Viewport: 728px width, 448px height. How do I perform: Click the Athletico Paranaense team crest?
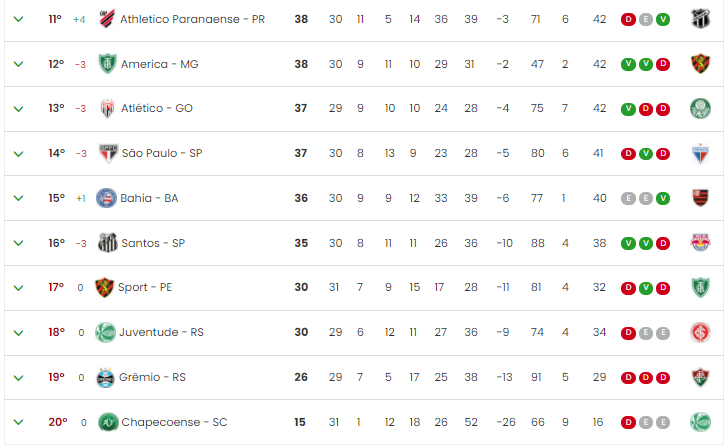pyautogui.click(x=107, y=19)
